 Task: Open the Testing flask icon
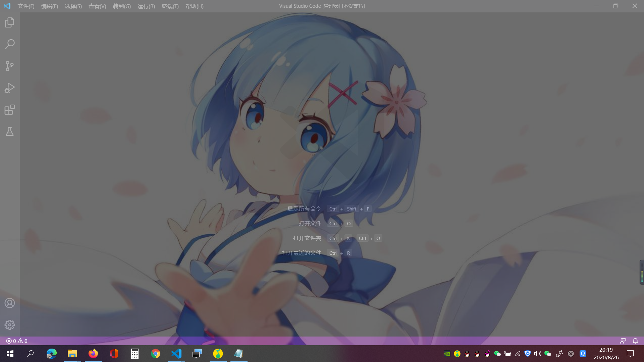pyautogui.click(x=10, y=131)
